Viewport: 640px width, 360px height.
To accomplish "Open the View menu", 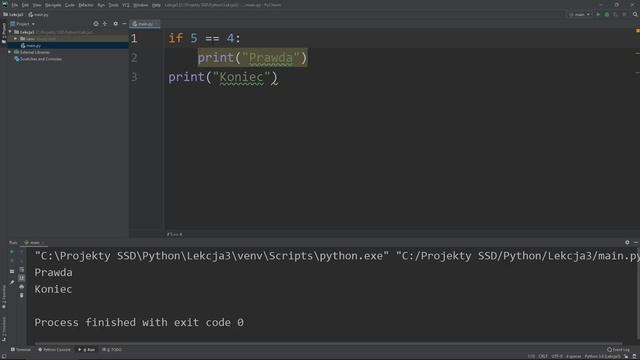I will pos(37,5).
